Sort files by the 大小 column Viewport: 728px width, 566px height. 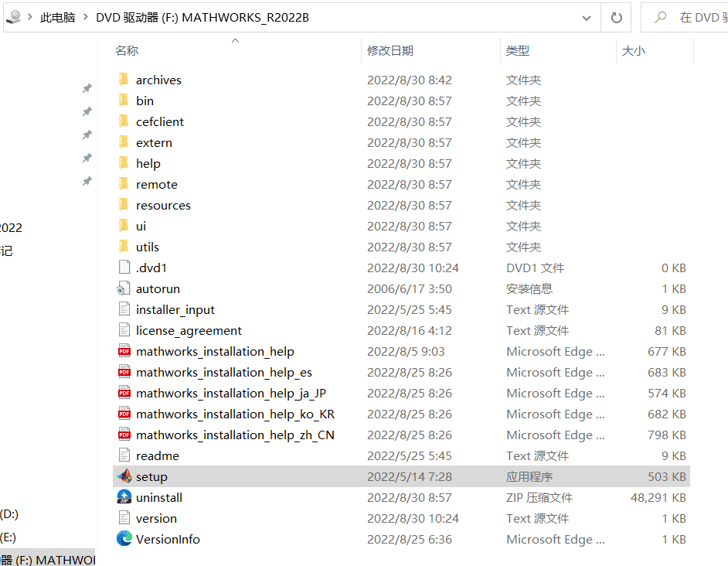[633, 50]
